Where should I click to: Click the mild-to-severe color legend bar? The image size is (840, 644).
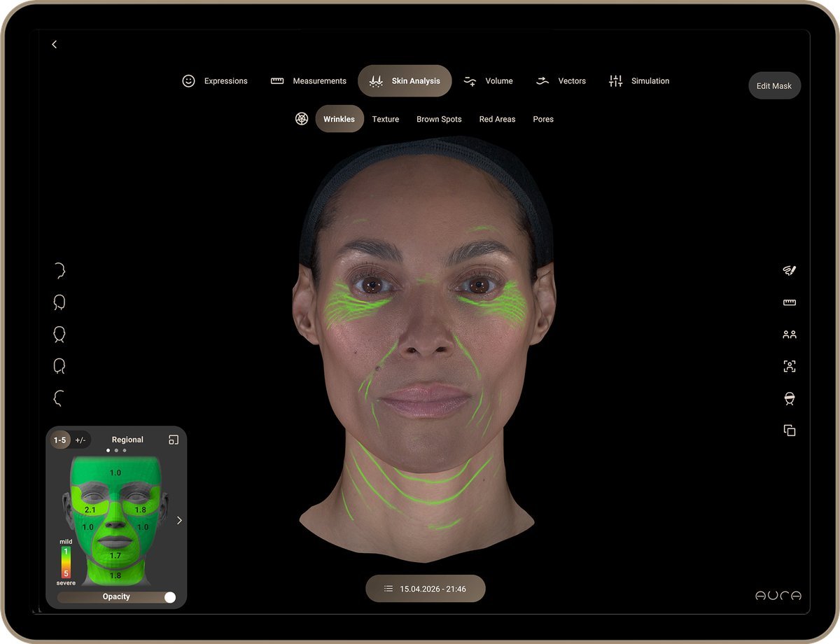point(66,562)
